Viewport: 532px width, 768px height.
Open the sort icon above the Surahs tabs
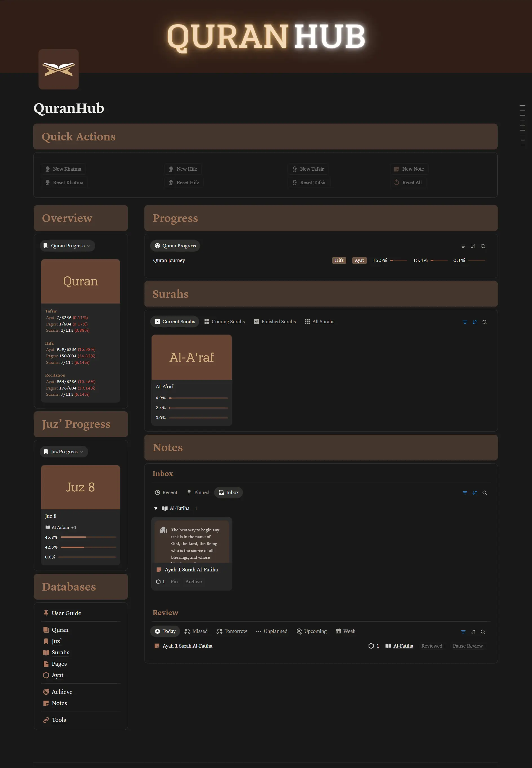pos(475,322)
